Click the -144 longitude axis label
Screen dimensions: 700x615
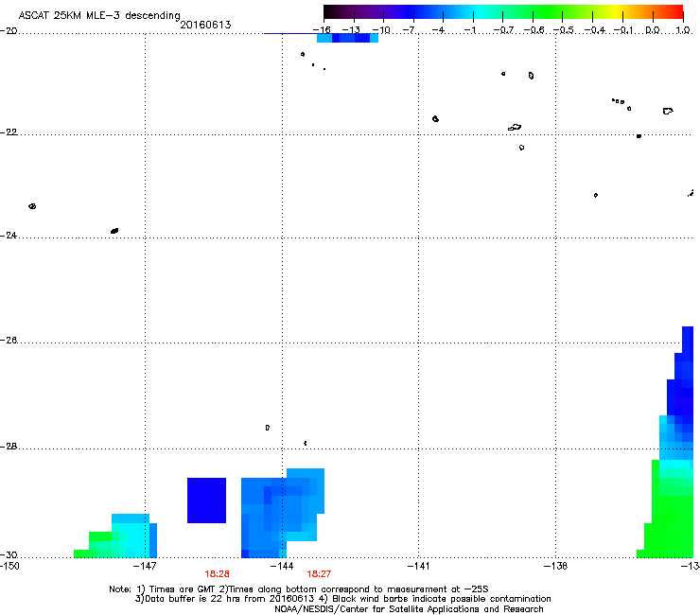coord(282,566)
